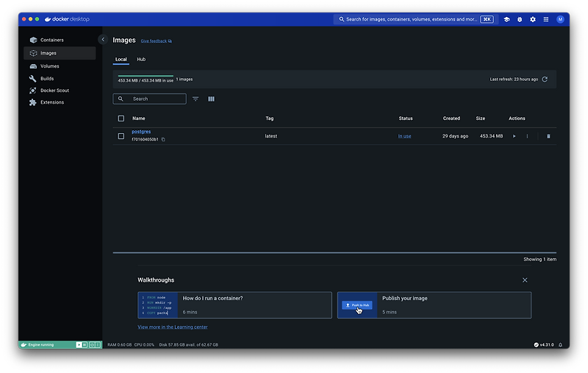Screen dimensions: 588x373
Task: Click the images Search field
Action: pos(149,99)
